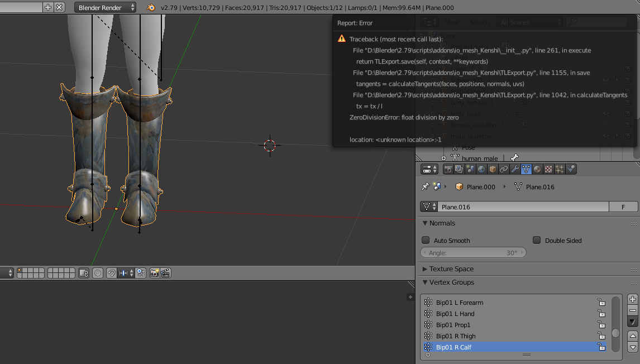Select the Bip01 L Hand vertex group
Image resolution: width=640 pixels, height=364 pixels.
pyautogui.click(x=514, y=313)
